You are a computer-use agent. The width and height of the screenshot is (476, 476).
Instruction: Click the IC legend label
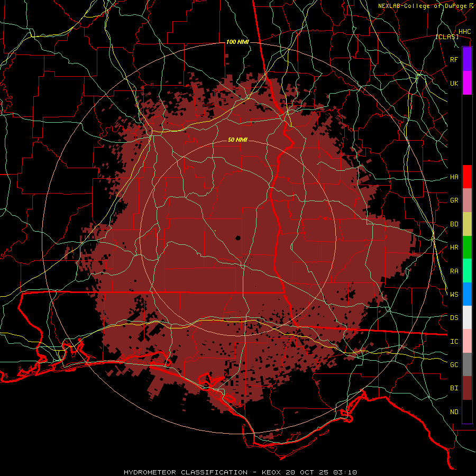coord(454,342)
